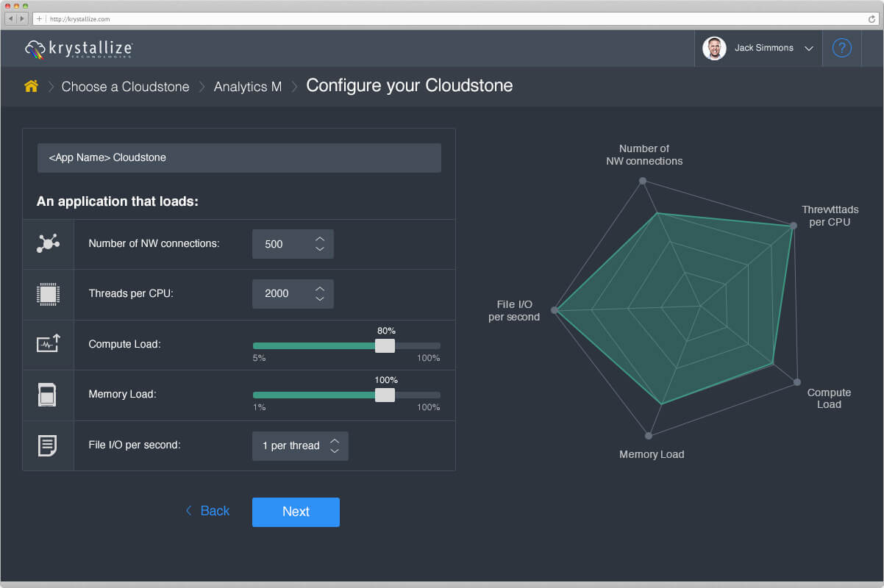Go to Choose a Cloudstone breadcrumb
Screen dimensions: 884x588
pyautogui.click(x=125, y=87)
